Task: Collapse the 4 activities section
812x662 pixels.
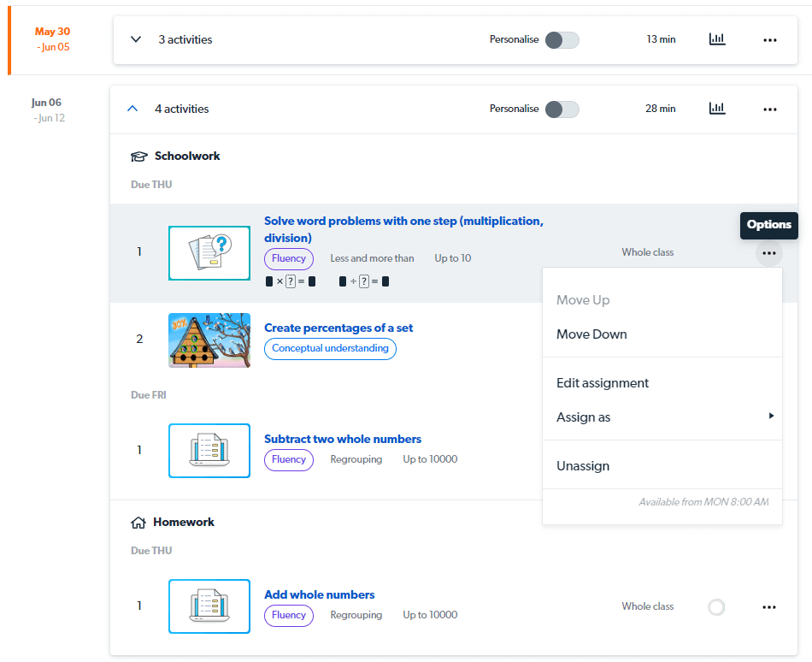Action: tap(132, 109)
